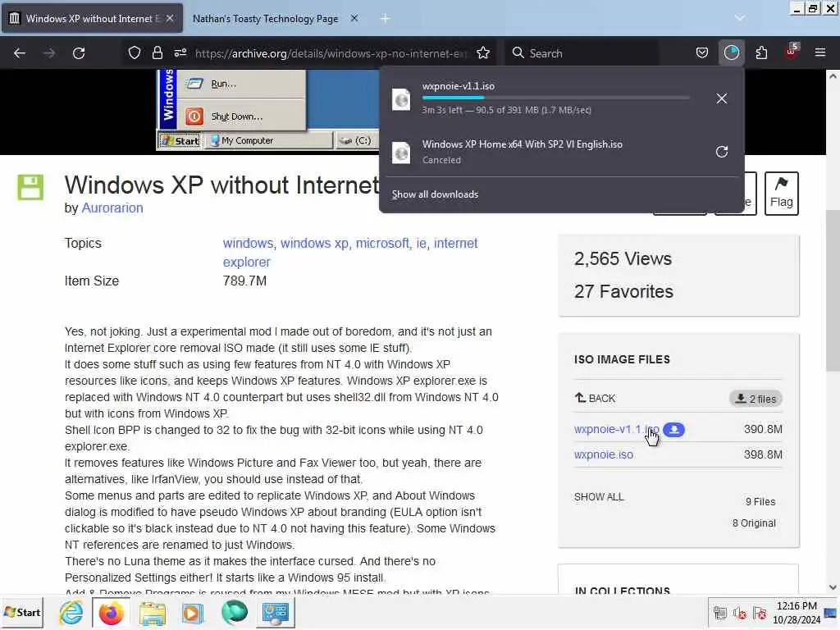Download wxpnoie-v1.1.iso file link

click(616, 430)
